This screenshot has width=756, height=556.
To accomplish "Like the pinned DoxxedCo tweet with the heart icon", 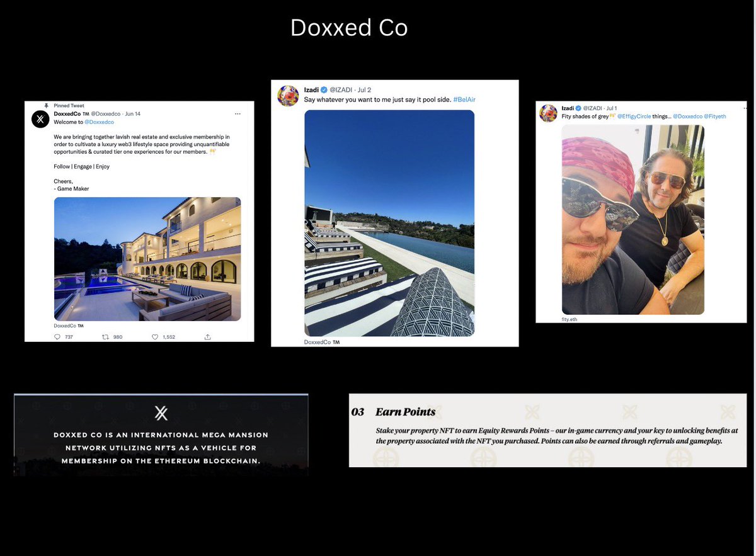I will click(155, 338).
